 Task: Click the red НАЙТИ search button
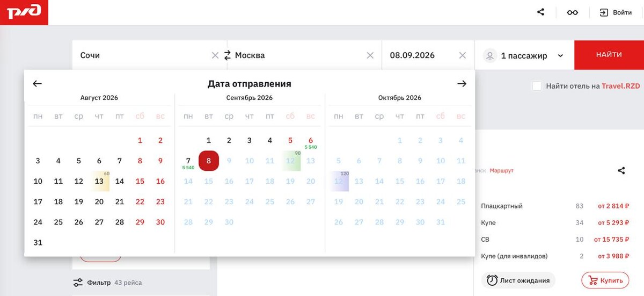pos(609,55)
